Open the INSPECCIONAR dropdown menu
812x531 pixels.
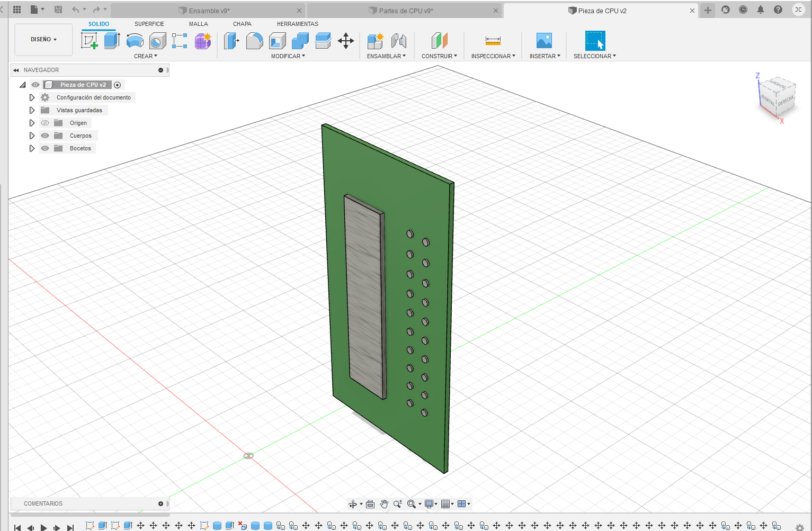[493, 56]
